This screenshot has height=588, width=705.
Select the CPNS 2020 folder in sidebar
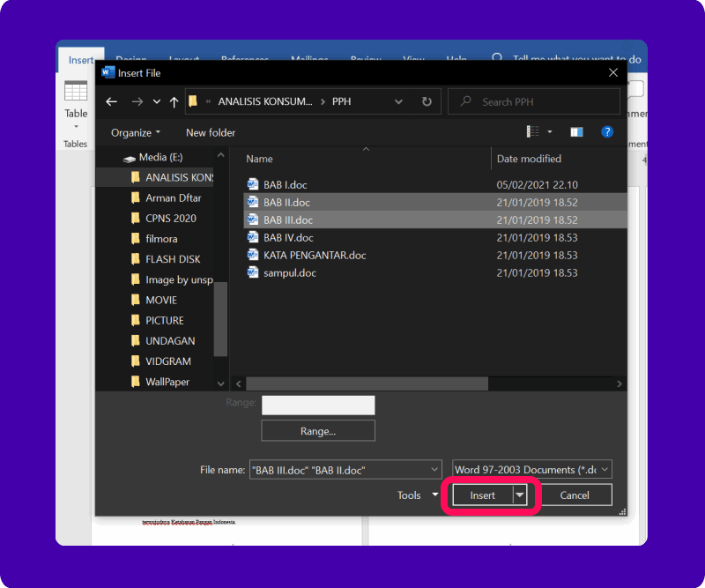click(170, 219)
